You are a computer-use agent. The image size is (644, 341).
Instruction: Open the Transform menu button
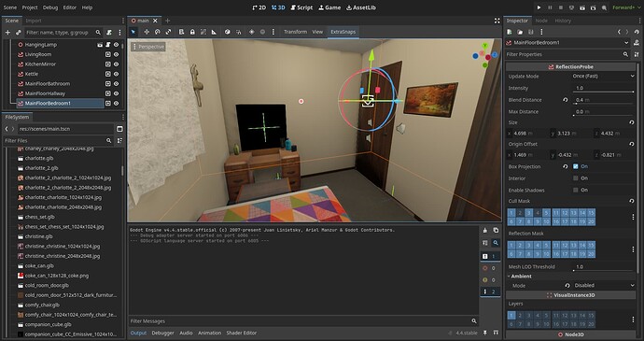[295, 32]
